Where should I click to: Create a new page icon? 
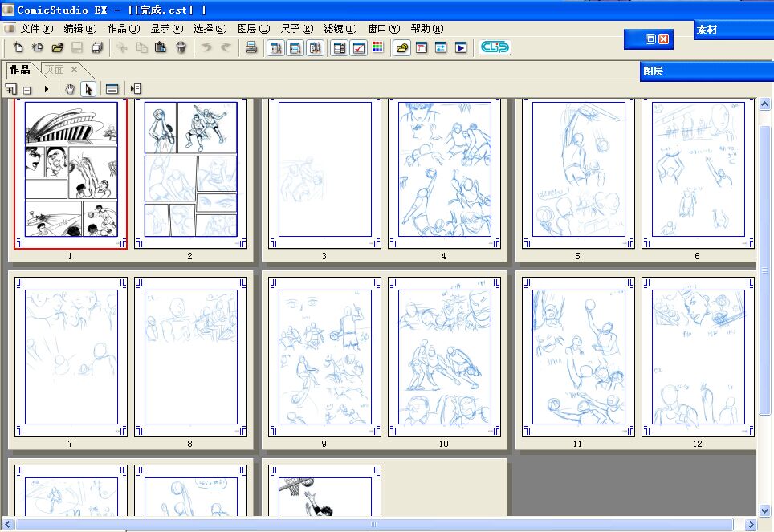pos(18,47)
